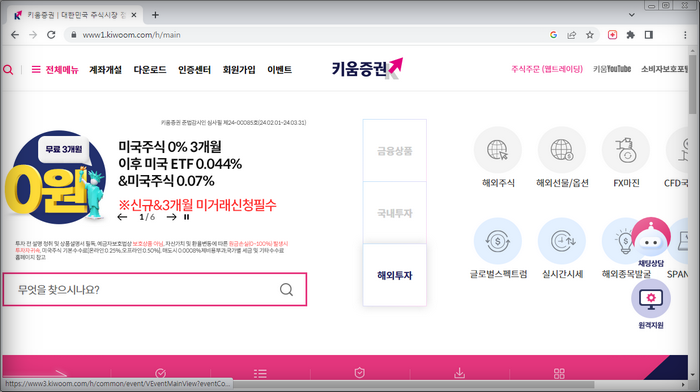The height and width of the screenshot is (392, 700).
Task: Toggle the browser side panel icon
Action: pyautogui.click(x=649, y=35)
